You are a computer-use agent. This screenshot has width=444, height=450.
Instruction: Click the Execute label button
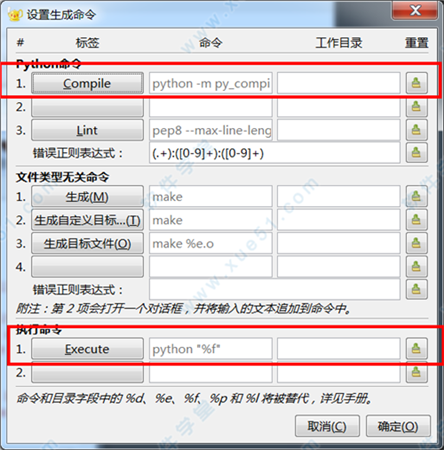point(87,349)
